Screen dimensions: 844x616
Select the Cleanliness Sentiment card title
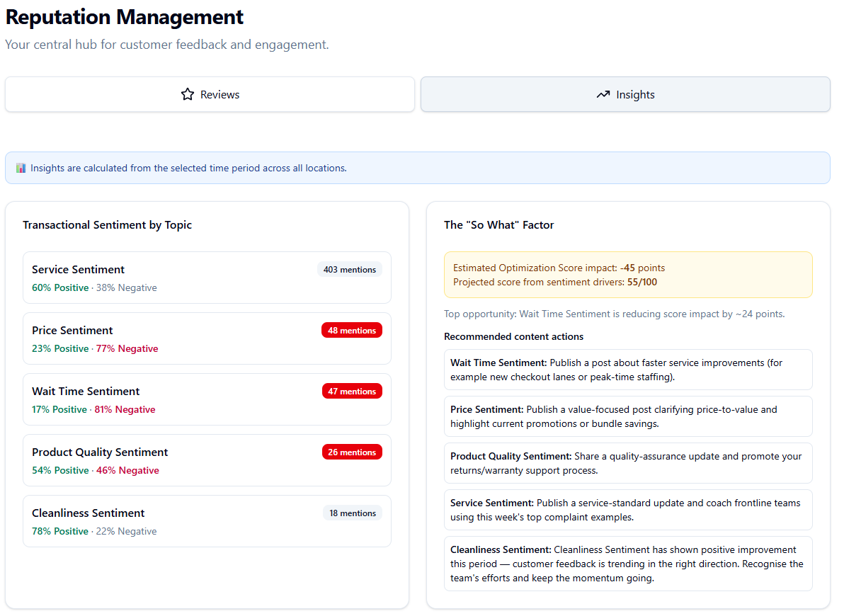pyautogui.click(x=89, y=513)
